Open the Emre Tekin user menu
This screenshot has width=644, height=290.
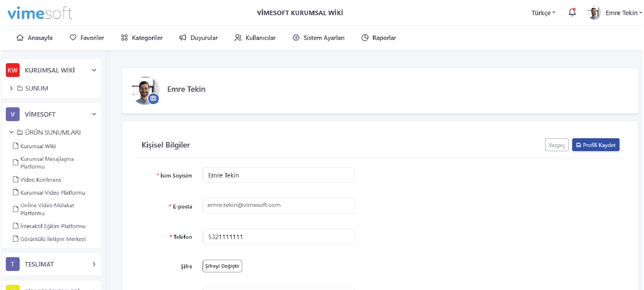(624, 13)
